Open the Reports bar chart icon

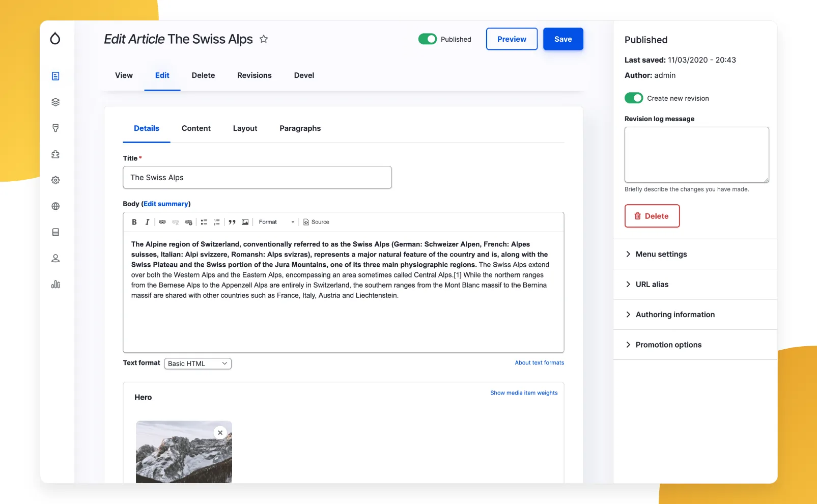point(55,284)
